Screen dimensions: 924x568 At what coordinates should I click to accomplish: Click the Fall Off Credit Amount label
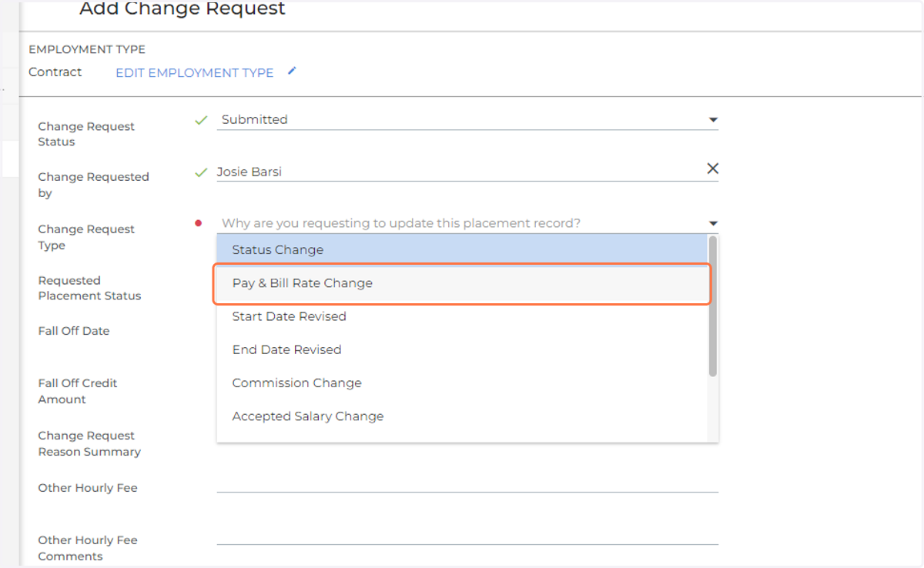pyautogui.click(x=78, y=391)
